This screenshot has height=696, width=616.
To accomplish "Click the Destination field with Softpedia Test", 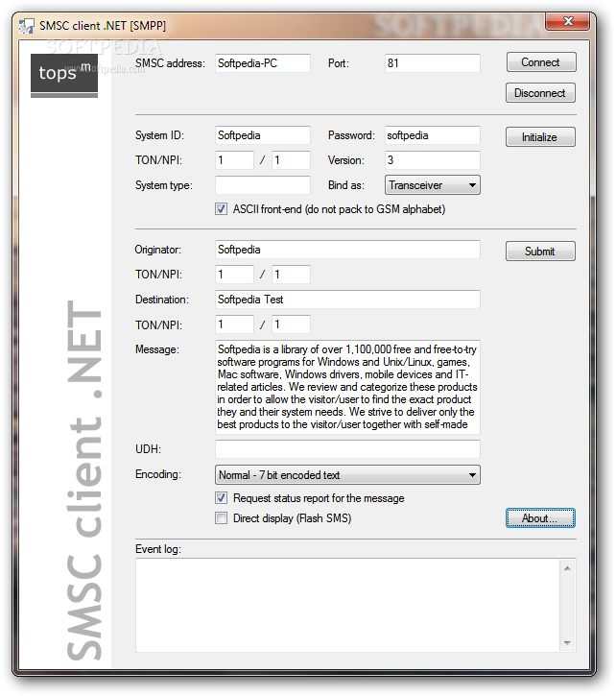I will point(347,300).
